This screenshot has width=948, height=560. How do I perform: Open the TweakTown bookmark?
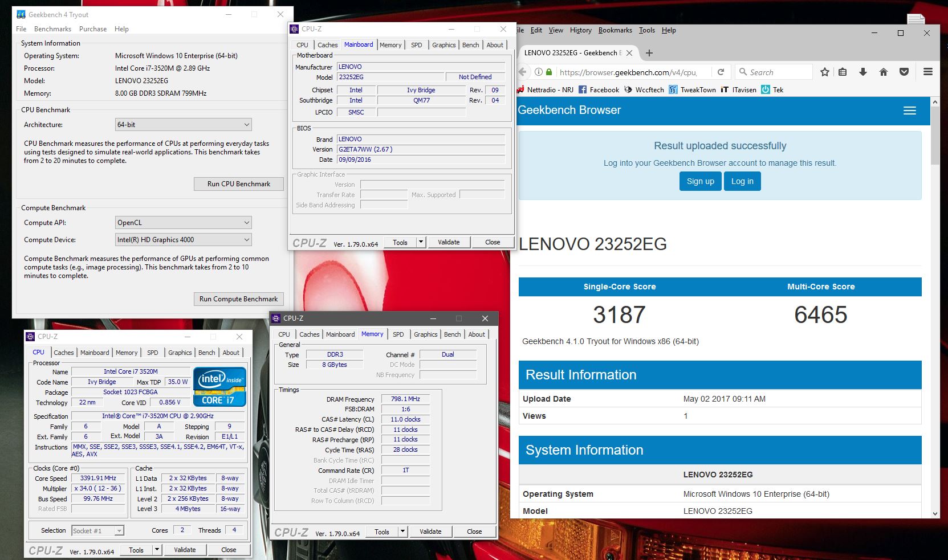[x=692, y=89]
